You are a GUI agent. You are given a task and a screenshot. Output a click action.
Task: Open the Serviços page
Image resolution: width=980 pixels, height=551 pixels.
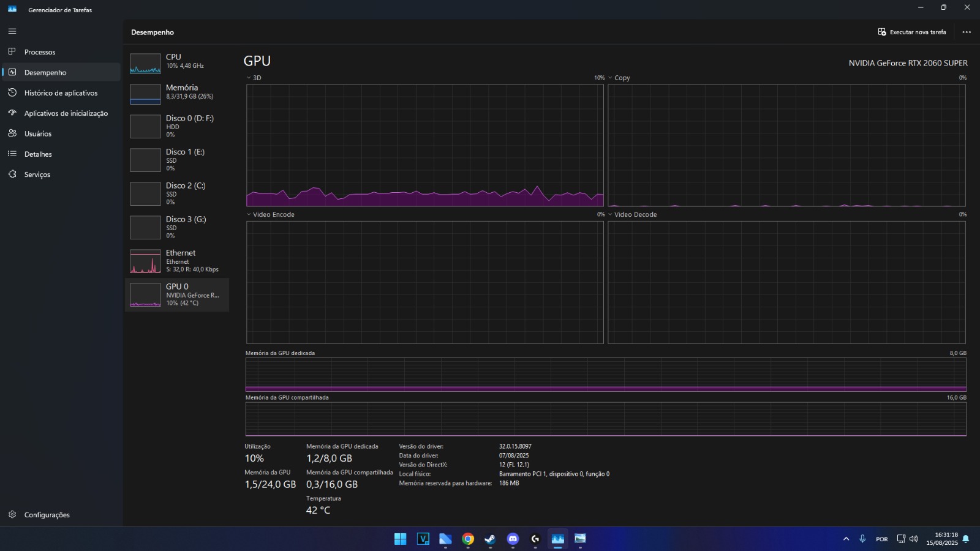pyautogui.click(x=37, y=174)
